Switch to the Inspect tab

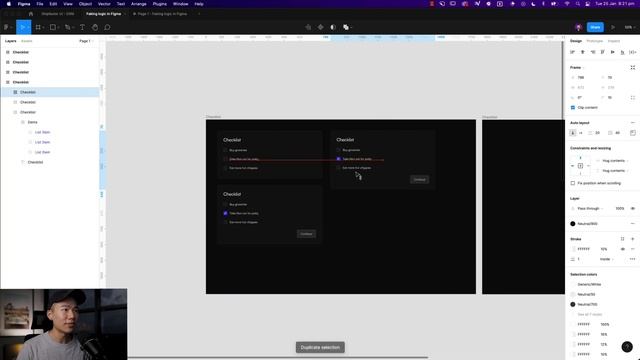[613, 41]
